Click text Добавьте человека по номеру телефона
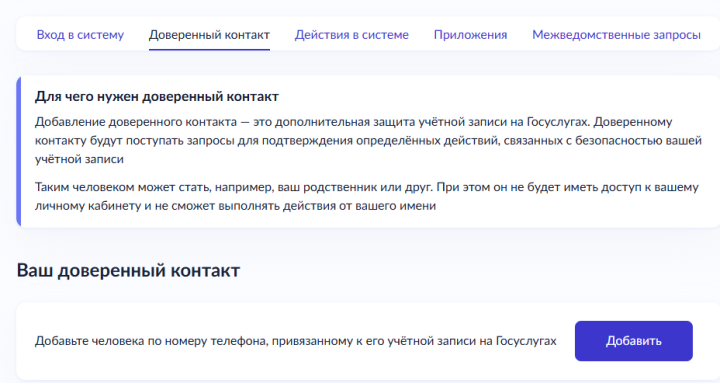 [152, 341]
